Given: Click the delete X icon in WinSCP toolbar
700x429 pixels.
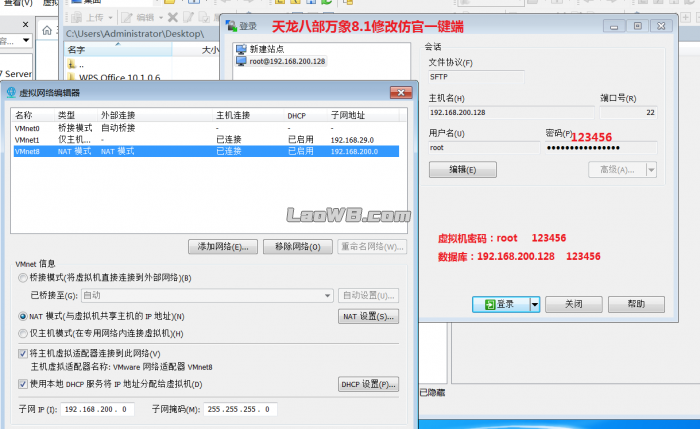Looking at the screenshot, I should [173, 17].
